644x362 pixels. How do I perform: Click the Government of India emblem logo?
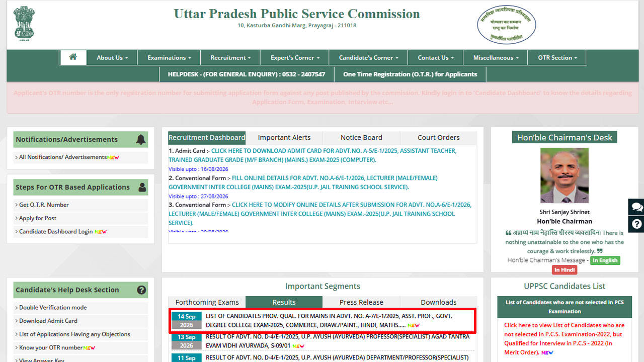[x=24, y=24]
